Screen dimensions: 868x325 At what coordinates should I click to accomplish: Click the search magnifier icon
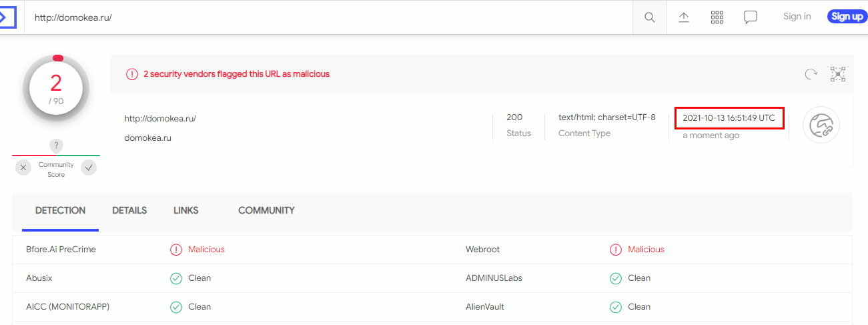(x=649, y=17)
